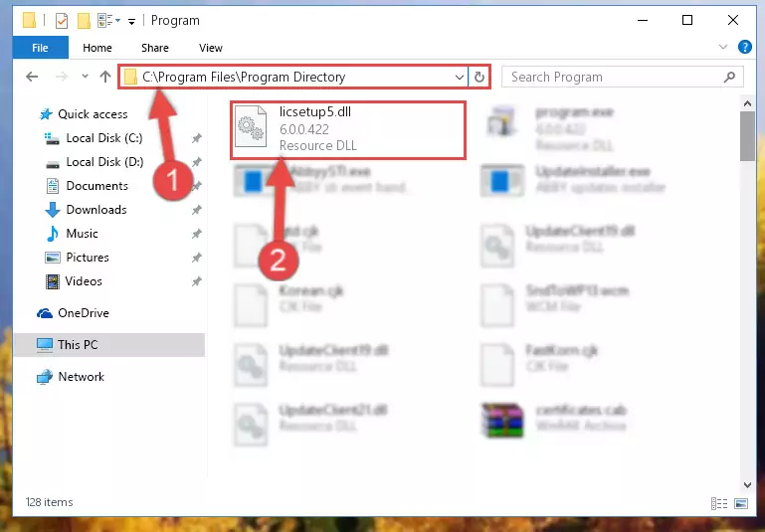This screenshot has height=532, width=765.
Task: Click pin icon beside Local Disk (D:)
Action: pyautogui.click(x=196, y=162)
